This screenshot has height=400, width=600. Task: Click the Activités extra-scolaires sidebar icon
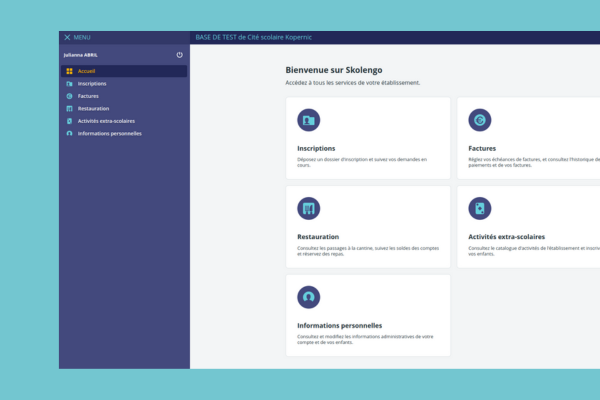click(x=69, y=121)
